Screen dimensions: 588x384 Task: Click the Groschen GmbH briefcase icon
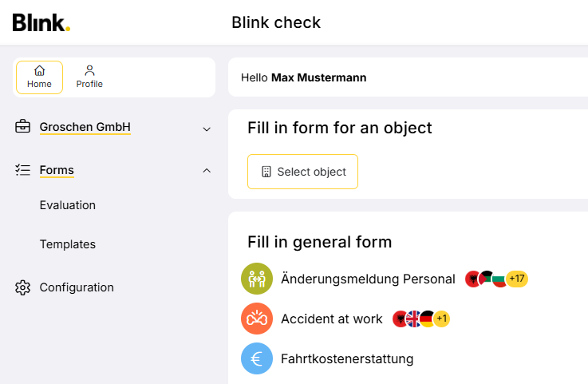click(x=23, y=128)
